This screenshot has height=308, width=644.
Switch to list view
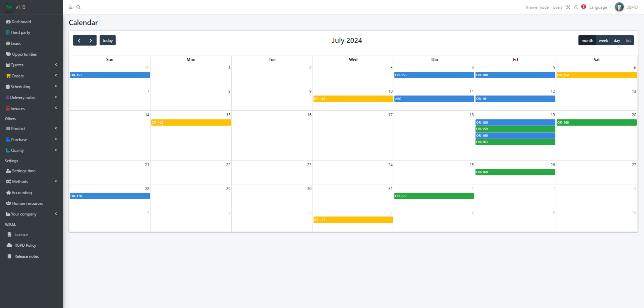tap(628, 40)
